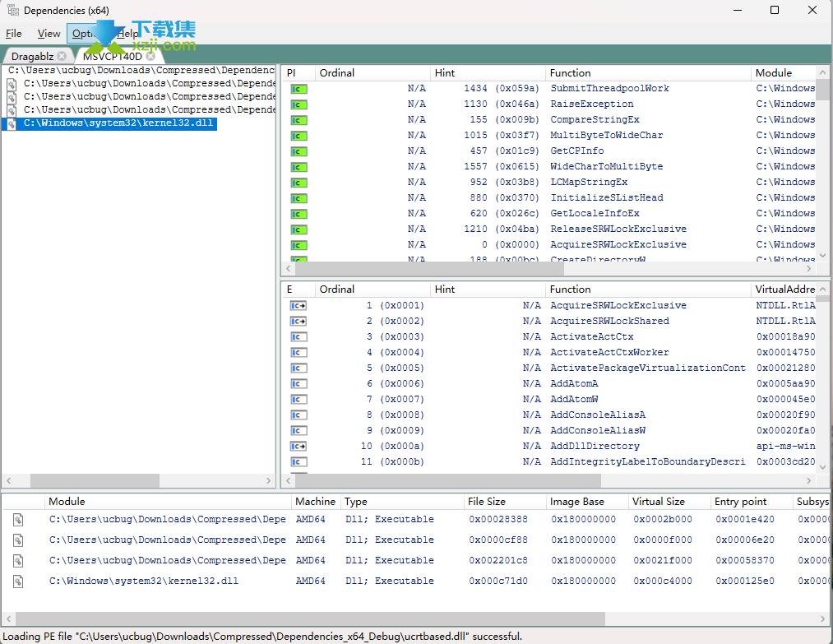Click the imports list scroll-down arrow
Viewport: 833px width, 644px height.
pyautogui.click(x=823, y=256)
